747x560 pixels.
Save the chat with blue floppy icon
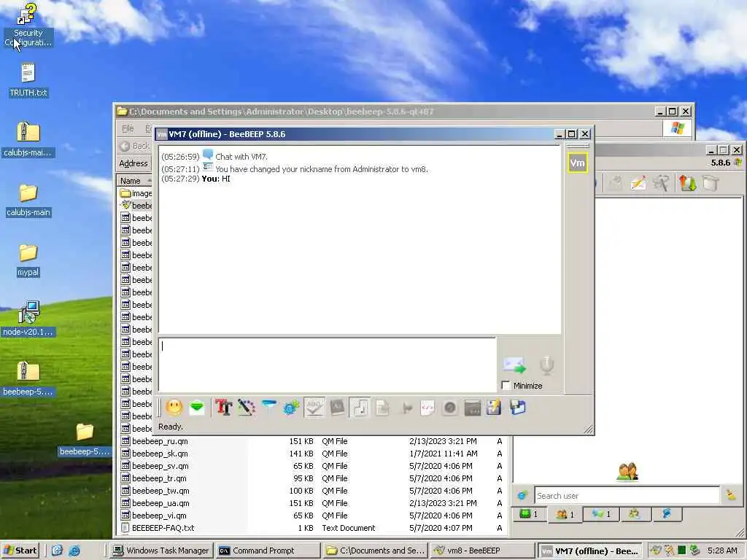tap(517, 408)
